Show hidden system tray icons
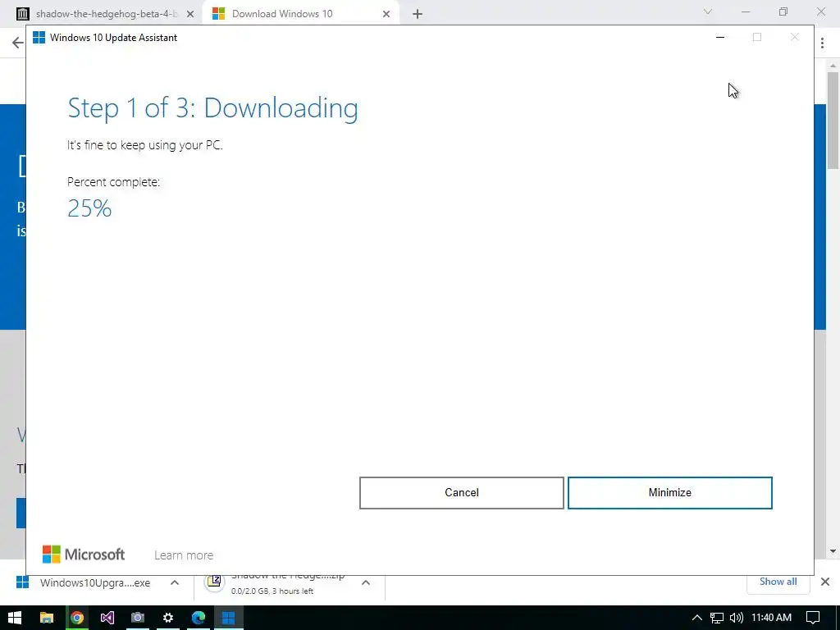The width and height of the screenshot is (840, 630). (696, 618)
